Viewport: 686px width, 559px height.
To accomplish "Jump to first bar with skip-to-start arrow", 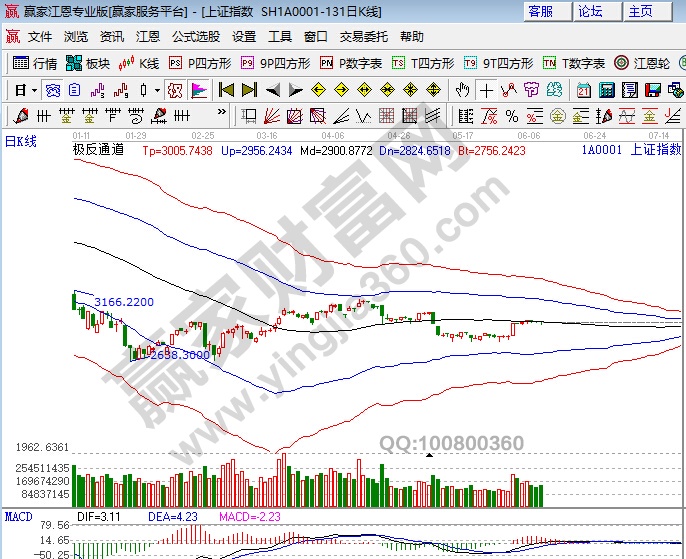I will tap(226, 90).
